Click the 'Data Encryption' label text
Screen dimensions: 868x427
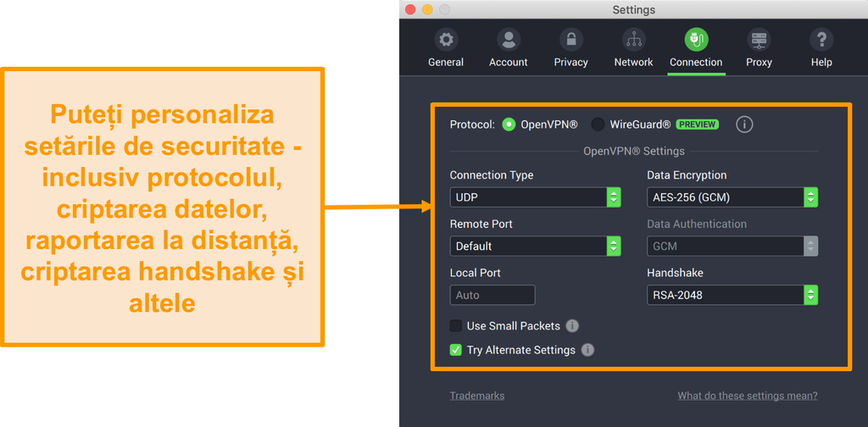pyautogui.click(x=687, y=175)
